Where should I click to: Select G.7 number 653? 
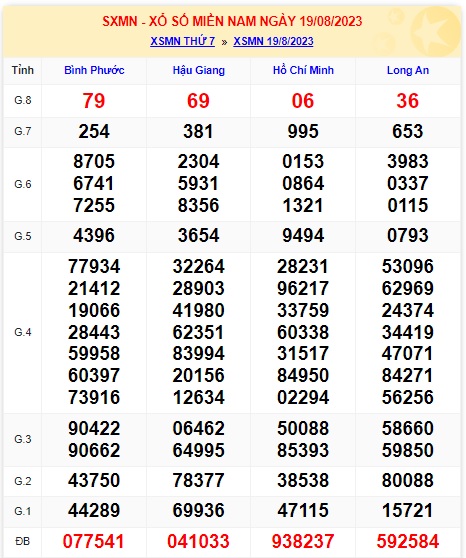point(408,131)
